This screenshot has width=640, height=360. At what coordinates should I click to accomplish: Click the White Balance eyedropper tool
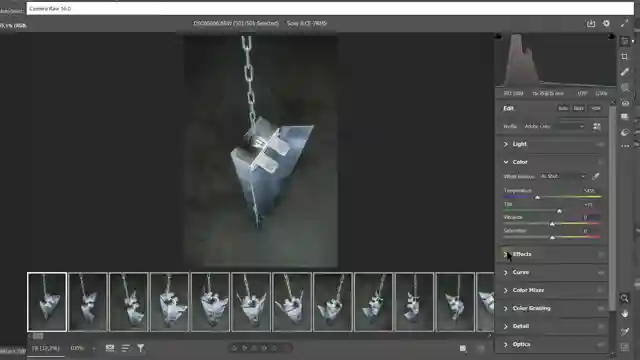click(x=596, y=176)
